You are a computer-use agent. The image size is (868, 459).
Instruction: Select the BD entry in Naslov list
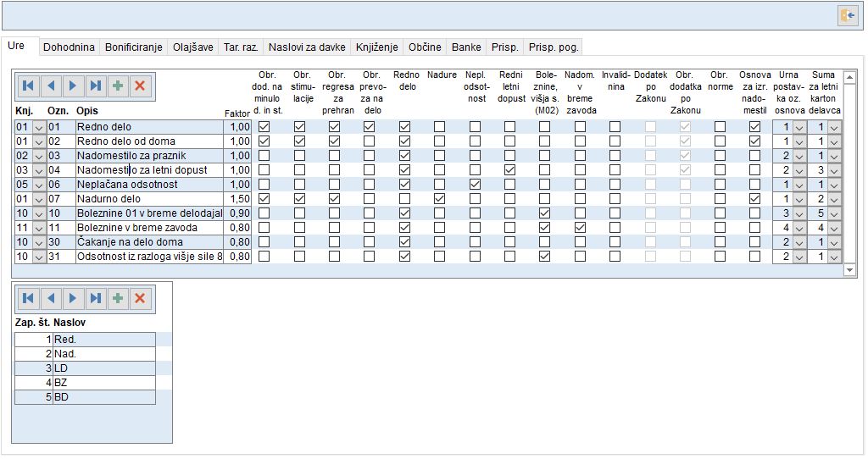coord(104,397)
